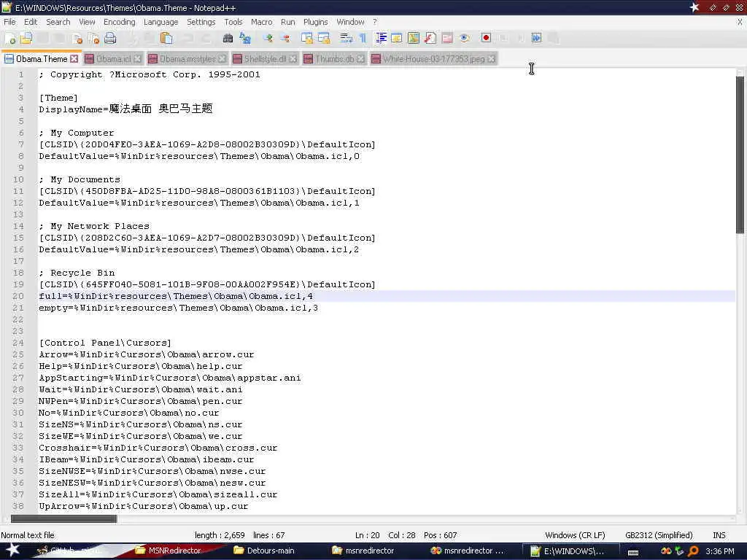
Task: Click the Replace toolbar icon
Action: click(x=245, y=38)
